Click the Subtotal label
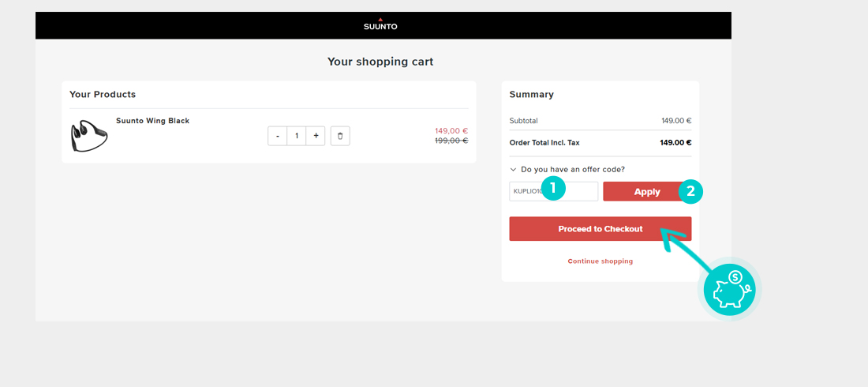 (x=524, y=121)
